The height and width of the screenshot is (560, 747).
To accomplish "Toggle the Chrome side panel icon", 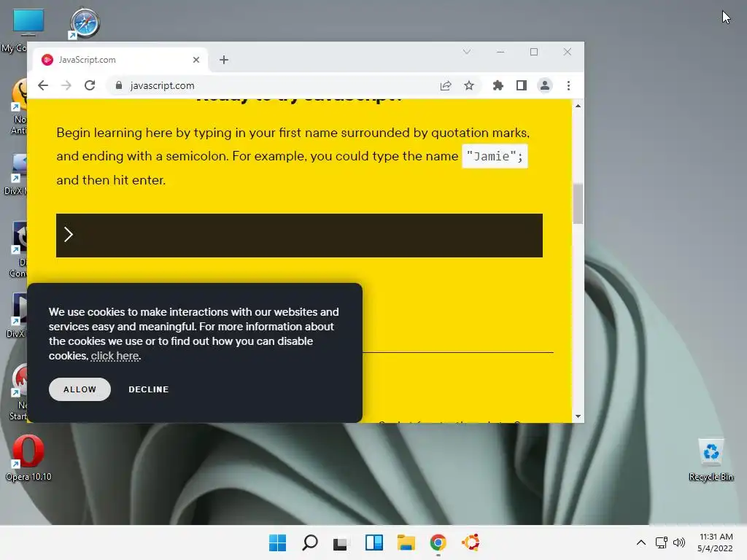I will [521, 86].
